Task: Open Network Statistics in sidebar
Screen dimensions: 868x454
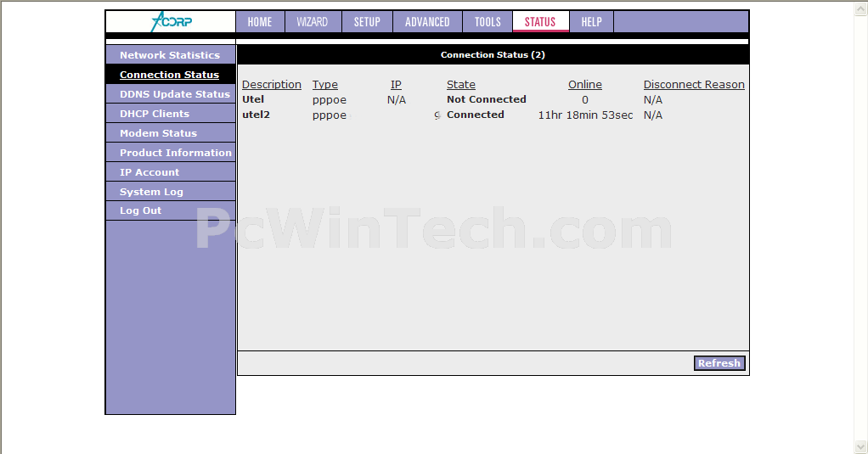Action: (x=171, y=55)
